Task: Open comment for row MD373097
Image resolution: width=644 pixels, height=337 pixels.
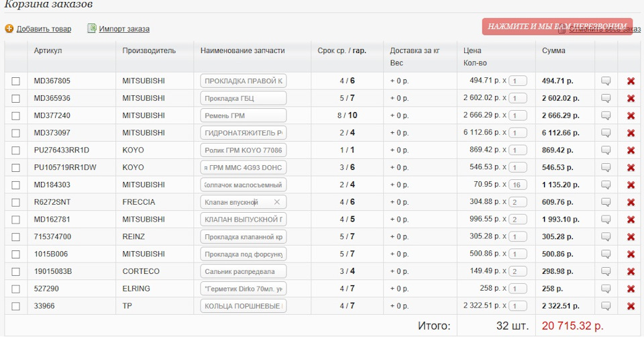Action: [x=606, y=133]
